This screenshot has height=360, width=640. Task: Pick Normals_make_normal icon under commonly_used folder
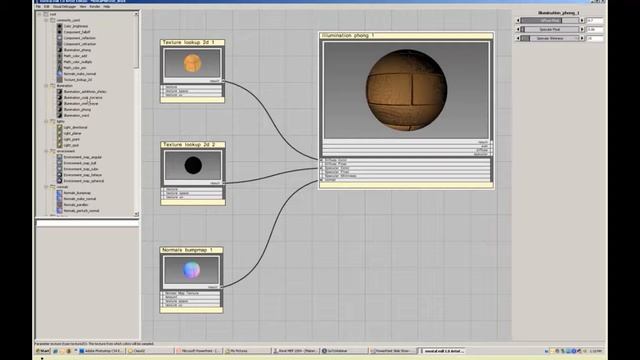click(60, 73)
